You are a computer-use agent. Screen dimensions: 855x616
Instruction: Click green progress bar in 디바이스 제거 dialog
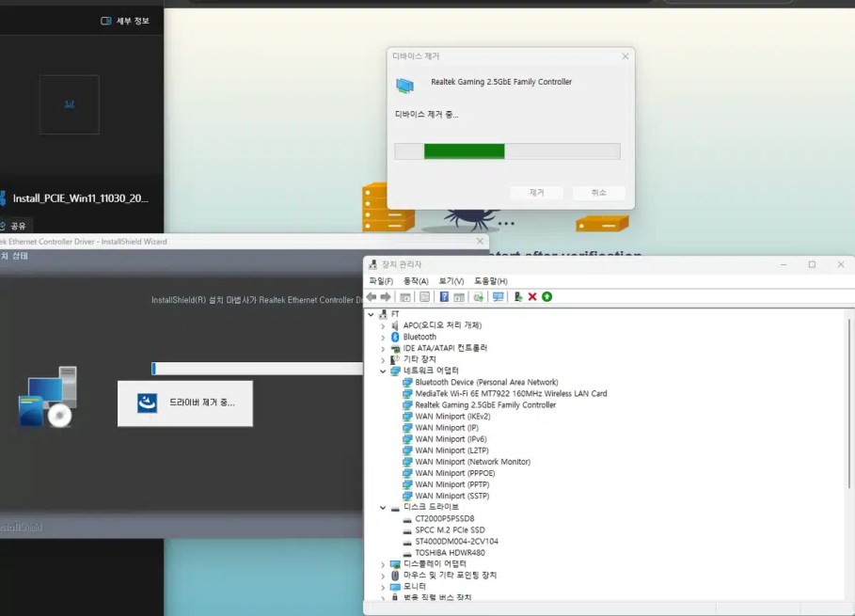point(507,151)
